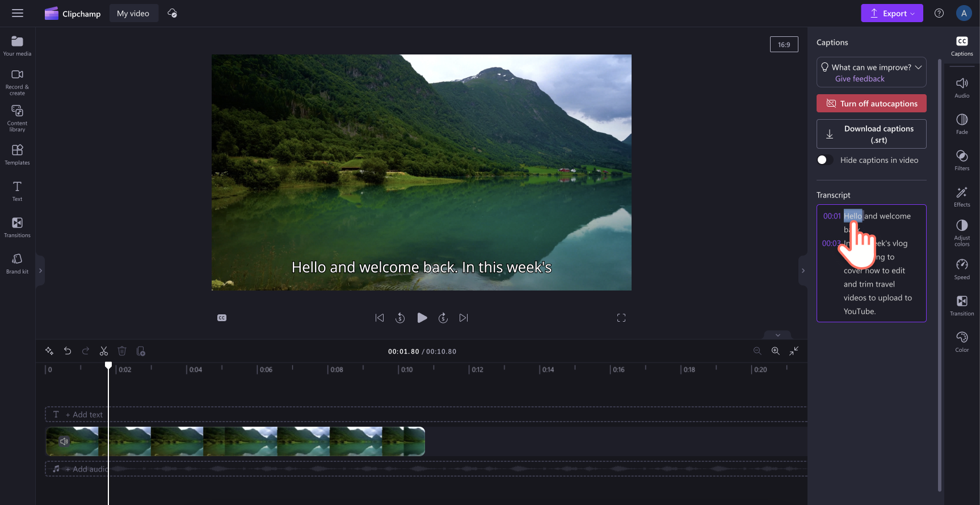
Task: Click the timeline playhead marker
Action: pos(108,365)
